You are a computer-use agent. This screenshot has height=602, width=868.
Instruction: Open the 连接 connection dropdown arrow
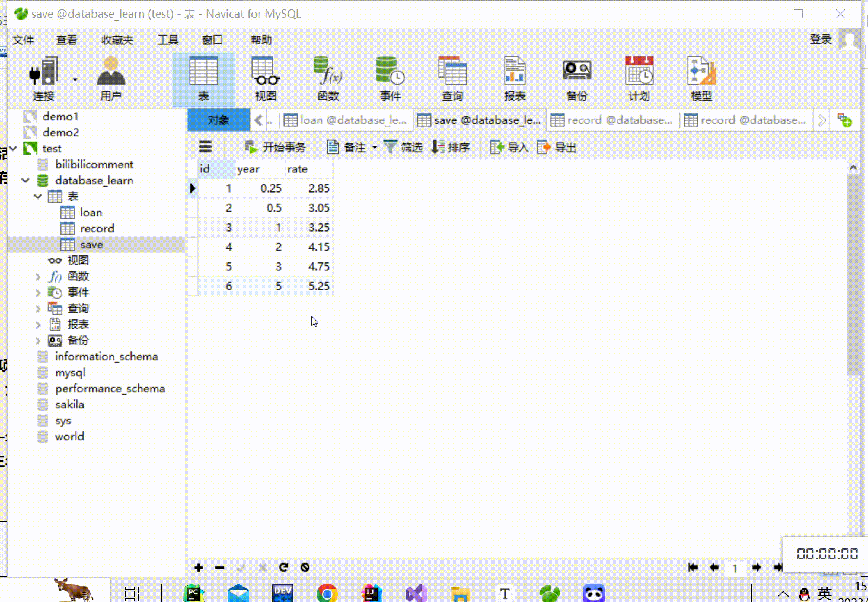click(x=75, y=79)
